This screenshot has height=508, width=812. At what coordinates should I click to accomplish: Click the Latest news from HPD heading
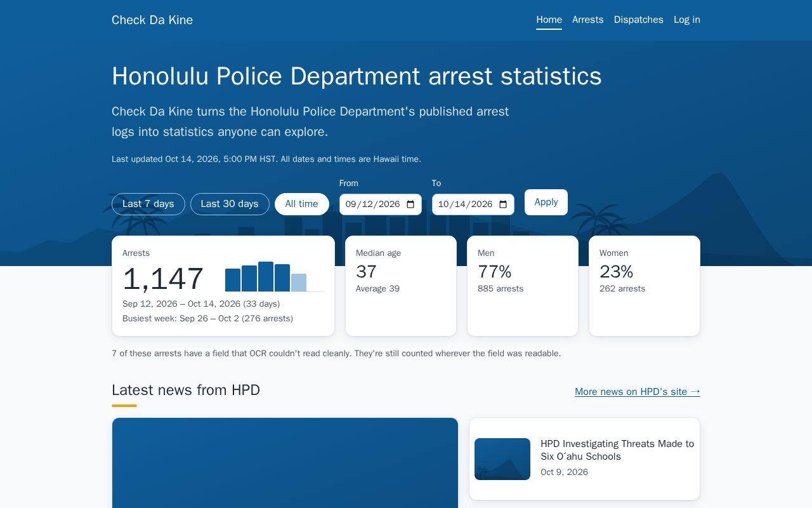186,390
